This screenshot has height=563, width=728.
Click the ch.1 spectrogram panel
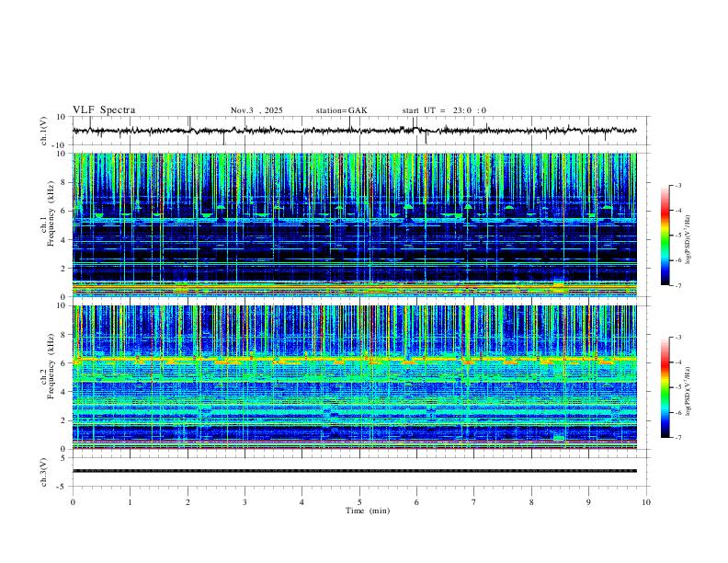point(354,224)
